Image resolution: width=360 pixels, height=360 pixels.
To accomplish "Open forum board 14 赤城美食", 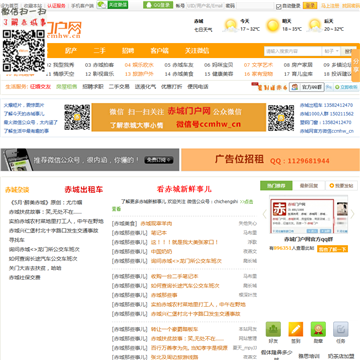I will (x=179, y=74).
